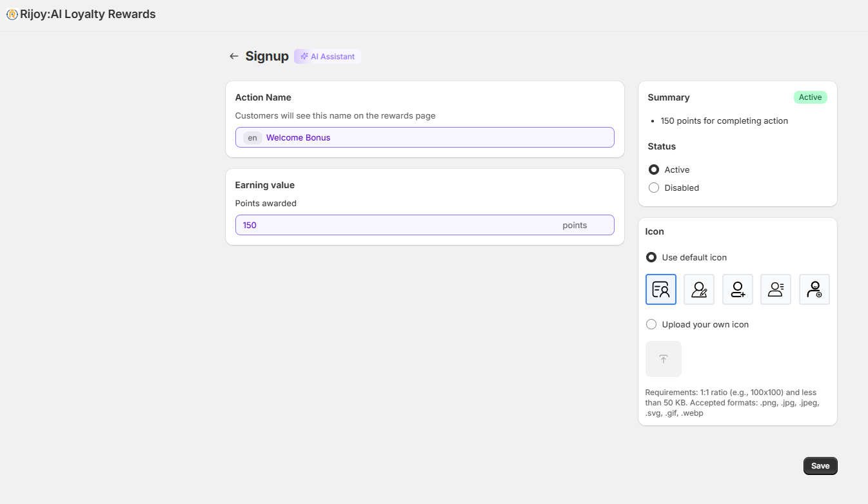868x504 pixels.
Task: Pick the add-user plus icon
Action: [x=737, y=289]
